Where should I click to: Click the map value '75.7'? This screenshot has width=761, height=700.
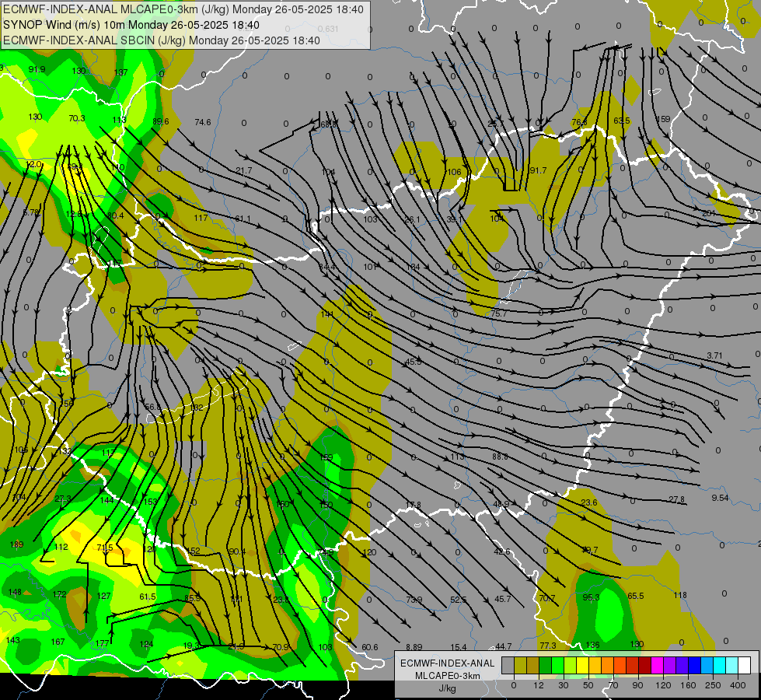pyautogui.click(x=499, y=313)
